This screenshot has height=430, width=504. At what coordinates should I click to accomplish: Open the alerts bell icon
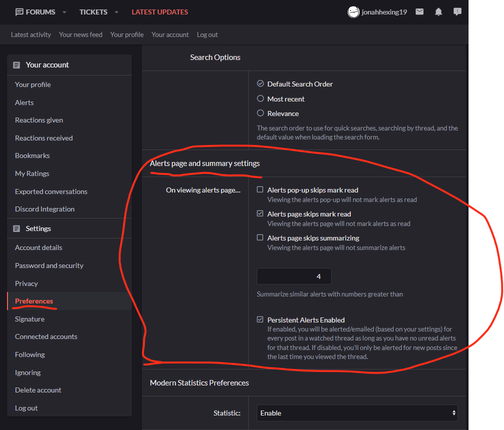click(439, 11)
